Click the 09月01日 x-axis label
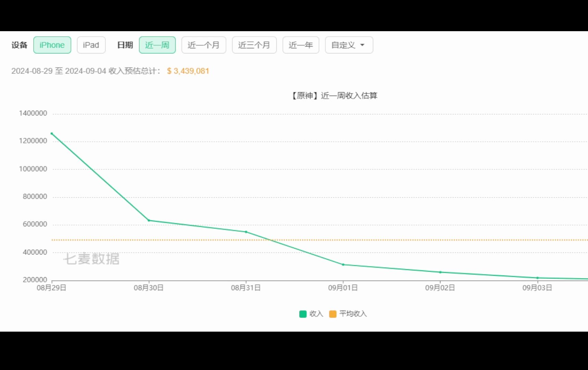The width and height of the screenshot is (588, 370). (x=343, y=288)
